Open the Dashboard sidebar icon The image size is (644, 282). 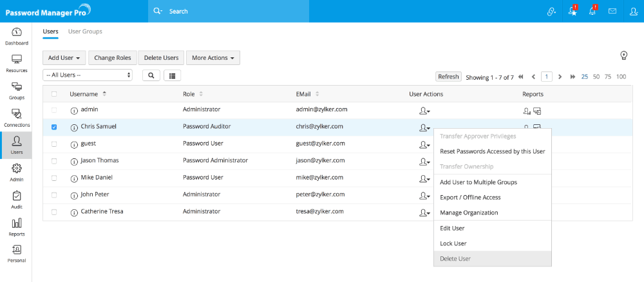17,34
